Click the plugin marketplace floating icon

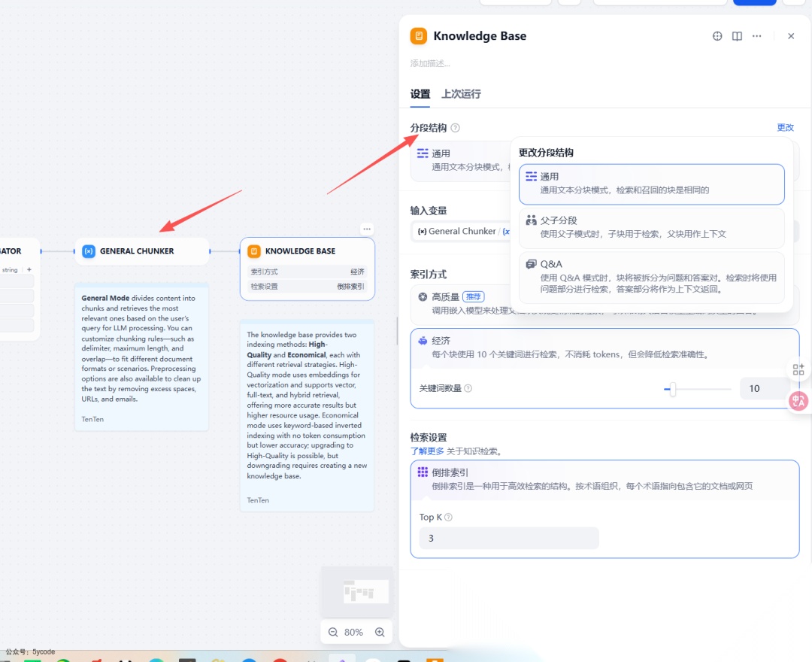coord(798,369)
